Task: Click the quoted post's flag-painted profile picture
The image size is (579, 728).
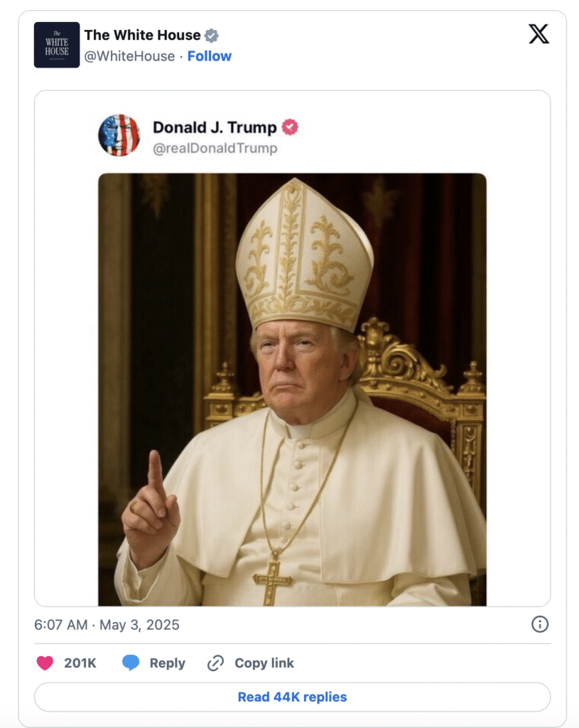Action: coord(119,135)
